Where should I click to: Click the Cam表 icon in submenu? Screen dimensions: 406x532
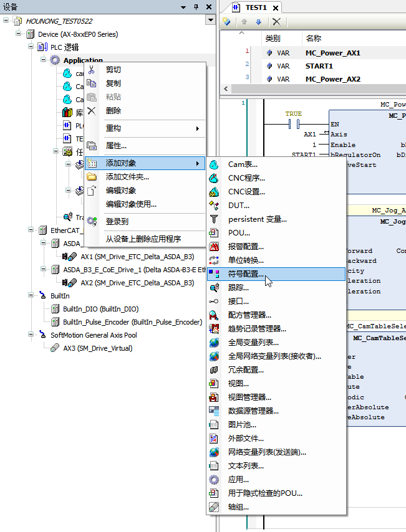tap(214, 164)
